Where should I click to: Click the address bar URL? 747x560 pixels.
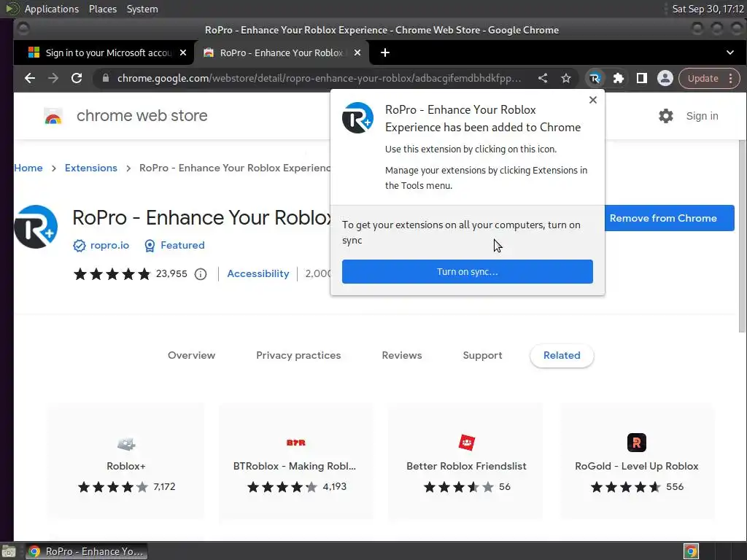click(319, 78)
